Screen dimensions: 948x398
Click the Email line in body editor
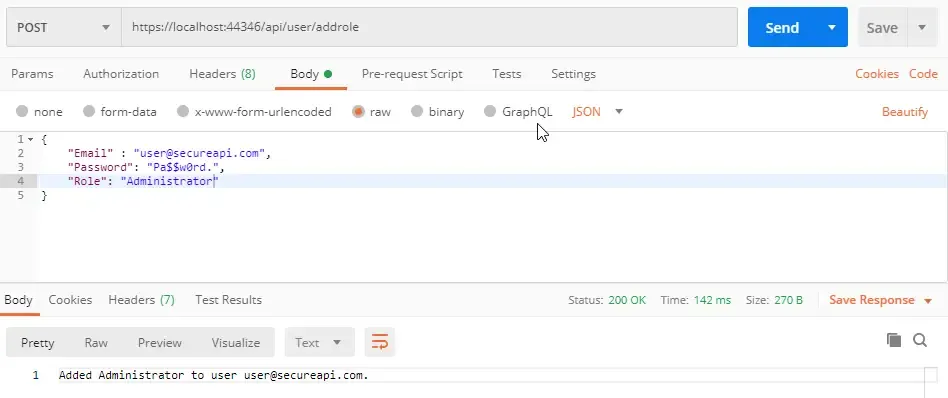[x=169, y=154]
